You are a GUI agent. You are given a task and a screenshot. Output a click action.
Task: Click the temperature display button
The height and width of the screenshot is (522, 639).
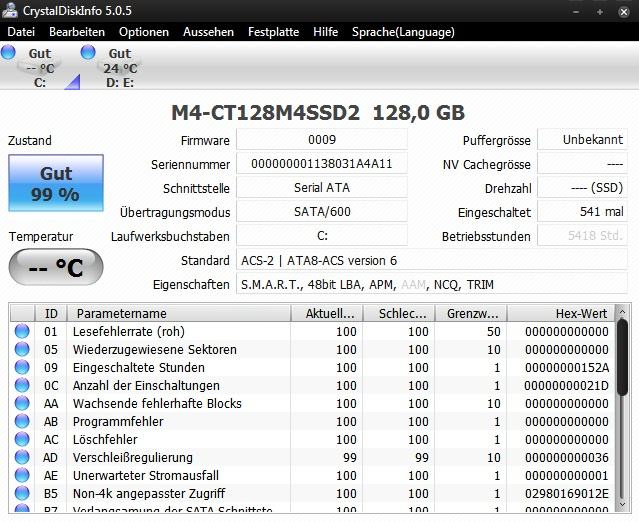pos(56,267)
